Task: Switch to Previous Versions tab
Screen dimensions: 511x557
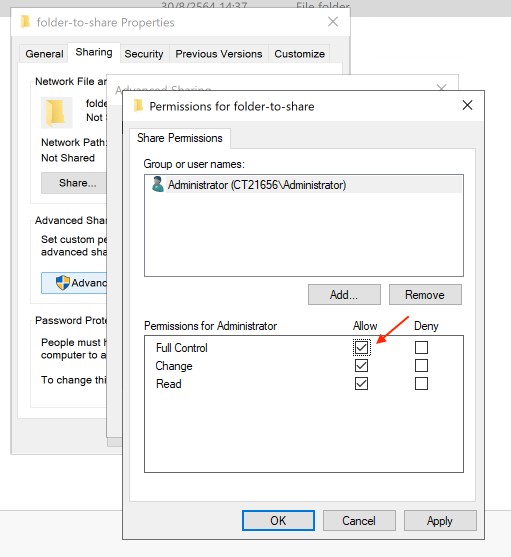Action: pos(219,54)
